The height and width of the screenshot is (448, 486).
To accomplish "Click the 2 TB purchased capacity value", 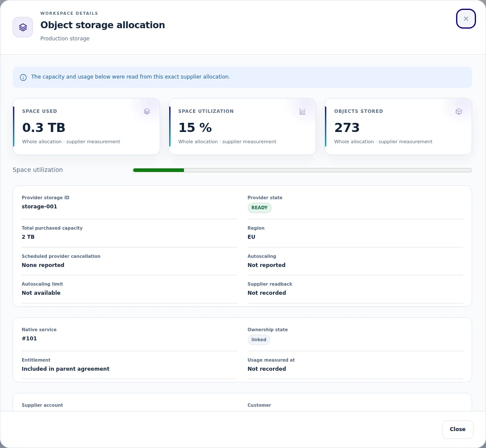I will 28,237.
